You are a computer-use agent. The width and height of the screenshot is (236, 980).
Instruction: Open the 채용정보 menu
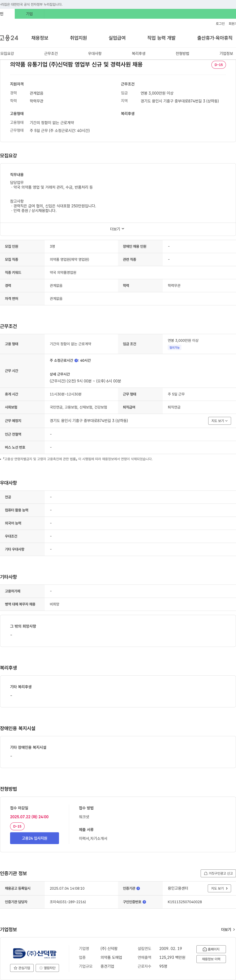(40, 38)
